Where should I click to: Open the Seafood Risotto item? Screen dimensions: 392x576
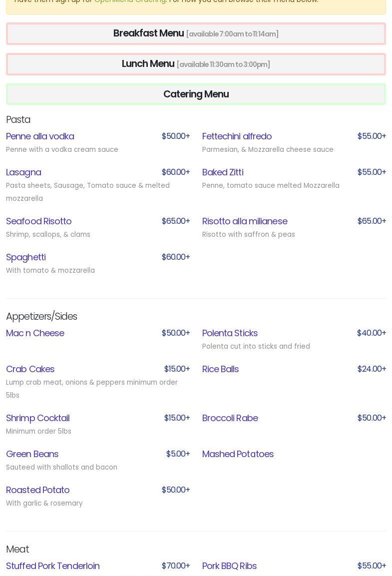(x=38, y=221)
